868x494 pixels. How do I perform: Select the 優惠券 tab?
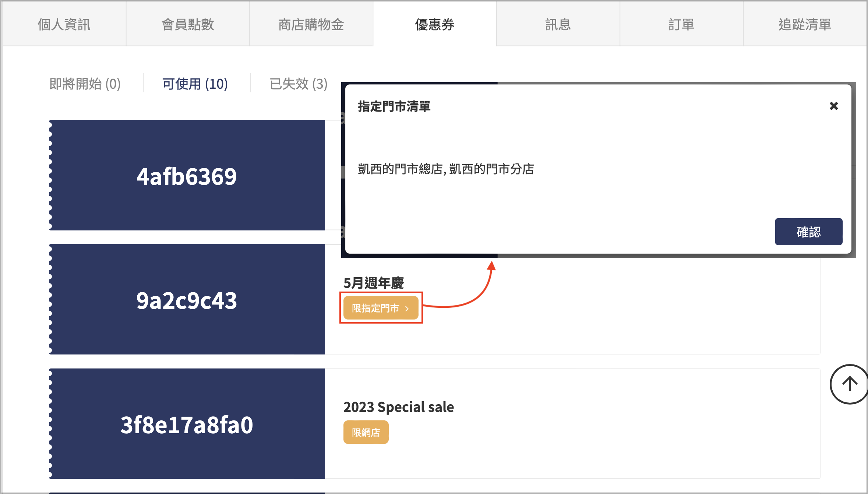click(x=435, y=24)
